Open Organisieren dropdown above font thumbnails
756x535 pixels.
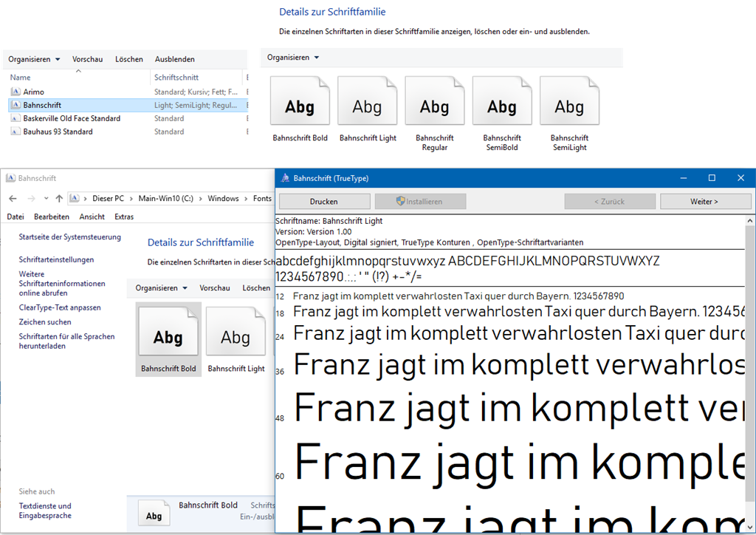tap(292, 58)
